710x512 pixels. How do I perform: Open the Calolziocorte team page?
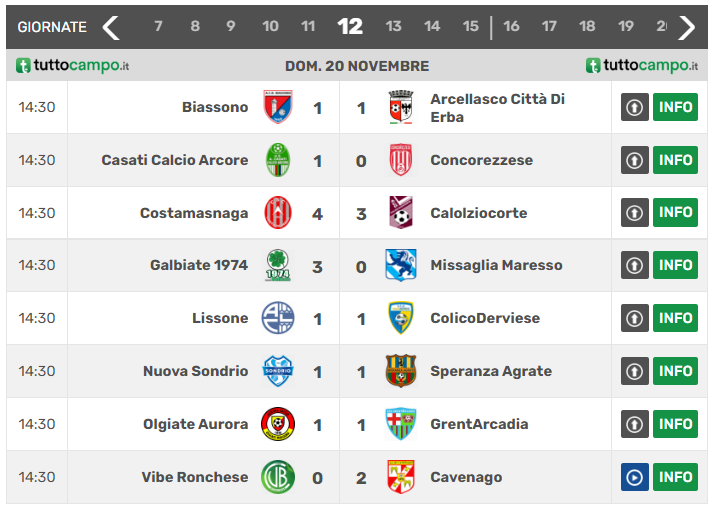478,213
